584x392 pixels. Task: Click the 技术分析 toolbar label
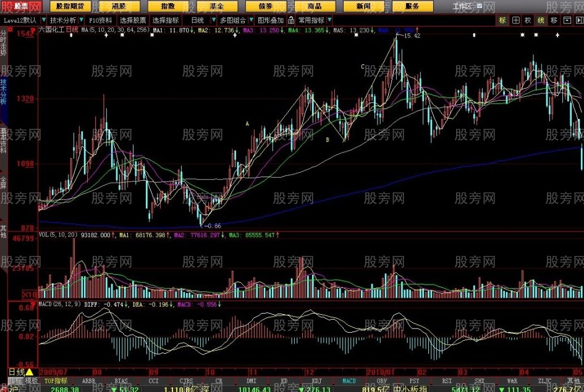click(x=63, y=20)
